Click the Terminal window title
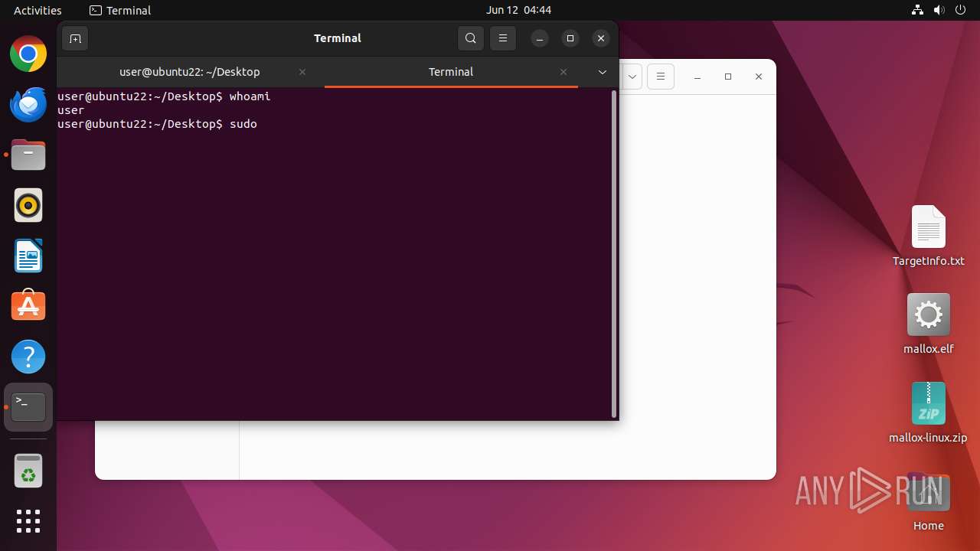Screen dimensions: 980x551 (x=337, y=38)
